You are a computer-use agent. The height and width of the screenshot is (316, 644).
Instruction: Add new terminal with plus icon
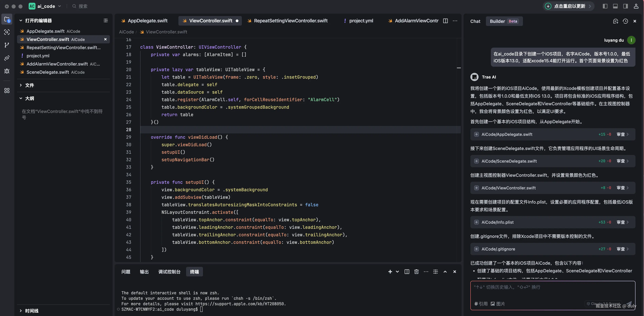(390, 272)
